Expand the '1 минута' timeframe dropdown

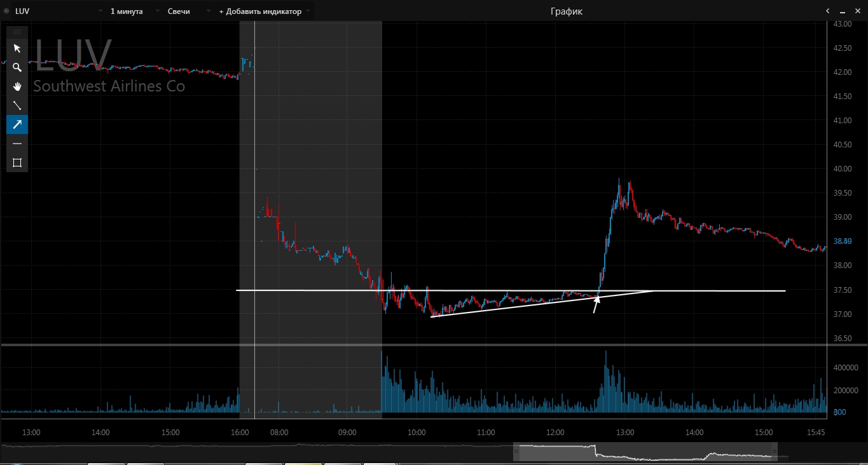132,11
